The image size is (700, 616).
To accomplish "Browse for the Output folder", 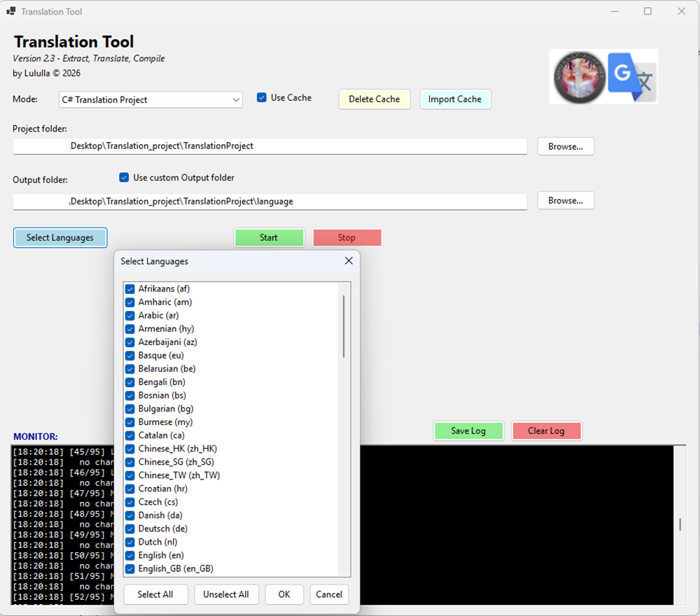I will (566, 200).
